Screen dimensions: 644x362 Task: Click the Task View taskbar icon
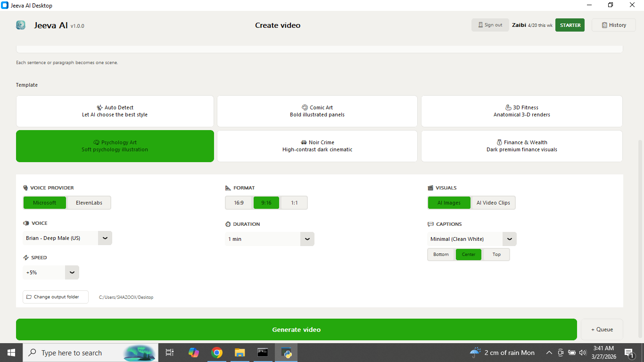[x=170, y=353]
